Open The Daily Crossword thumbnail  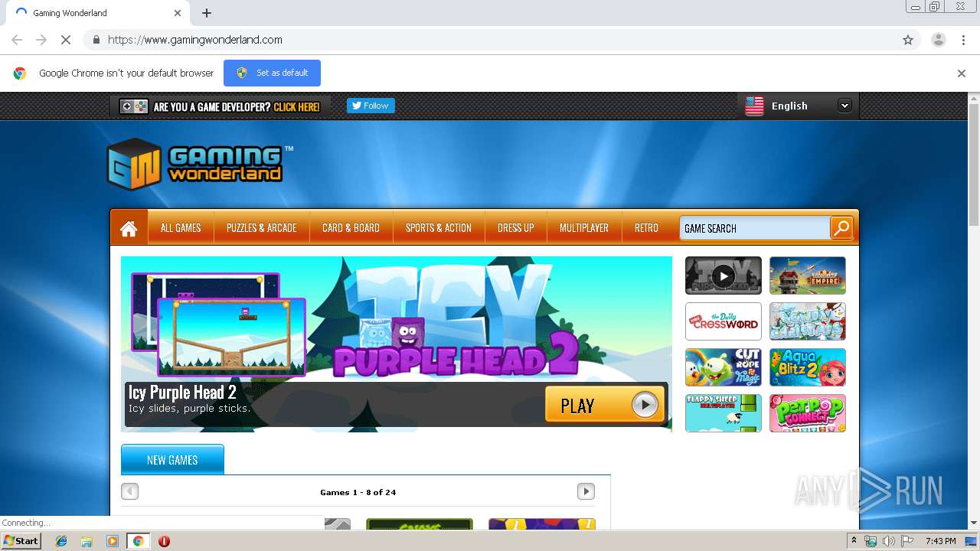[724, 321]
